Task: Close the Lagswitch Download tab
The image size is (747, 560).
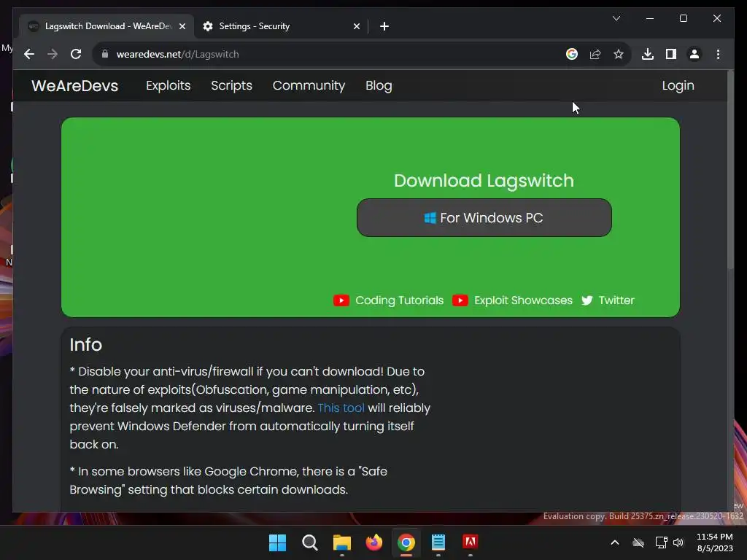Action: pyautogui.click(x=182, y=26)
